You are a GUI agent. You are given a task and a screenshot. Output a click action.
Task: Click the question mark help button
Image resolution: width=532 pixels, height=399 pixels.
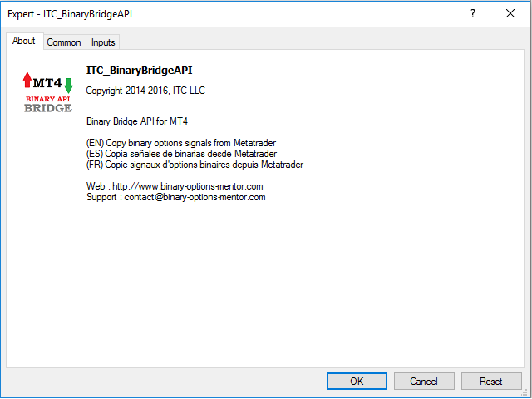473,13
